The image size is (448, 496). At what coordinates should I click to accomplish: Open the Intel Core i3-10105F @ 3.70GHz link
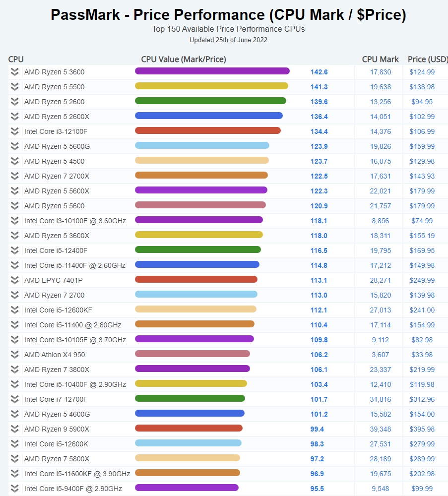click(x=75, y=340)
